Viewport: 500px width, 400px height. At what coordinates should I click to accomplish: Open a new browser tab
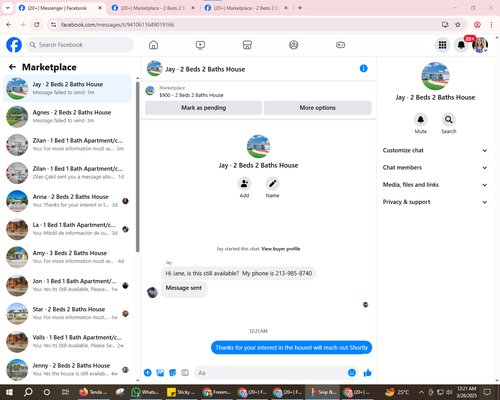(x=300, y=8)
